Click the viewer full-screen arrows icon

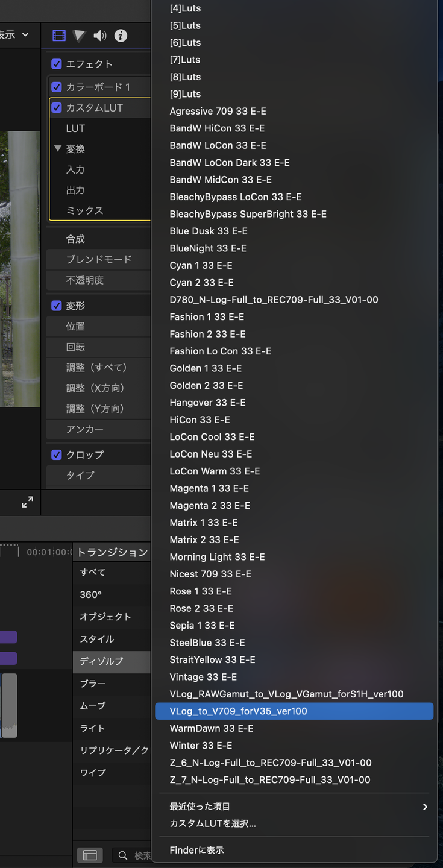(27, 502)
